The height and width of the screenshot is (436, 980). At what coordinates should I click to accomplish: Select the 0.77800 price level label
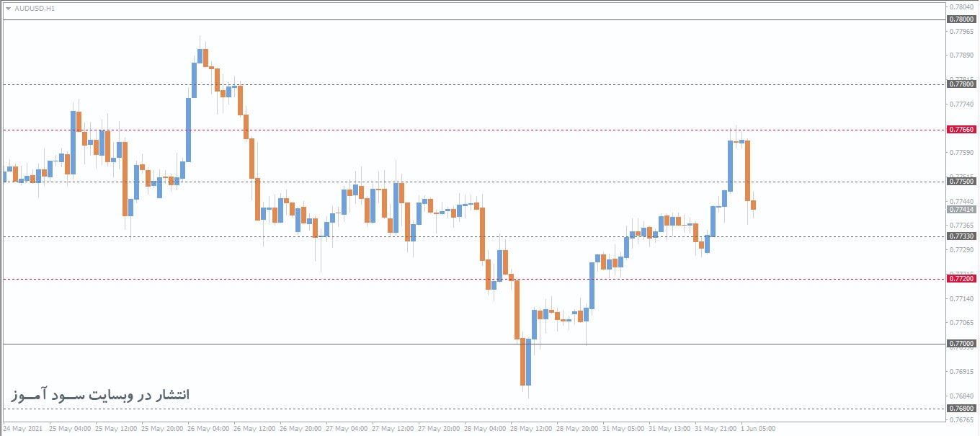pyautogui.click(x=962, y=84)
